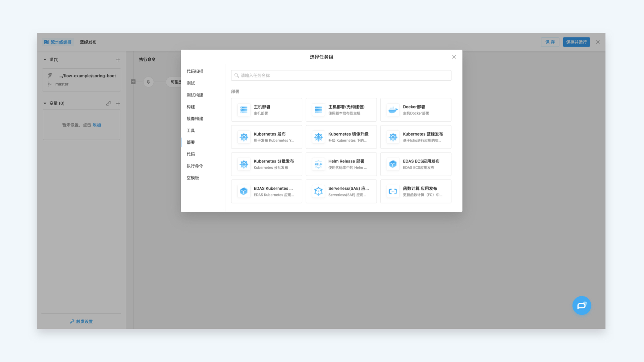Viewport: 644px width, 362px height.
Task: Click the Serverless(SAE) application icon
Action: pos(318,191)
